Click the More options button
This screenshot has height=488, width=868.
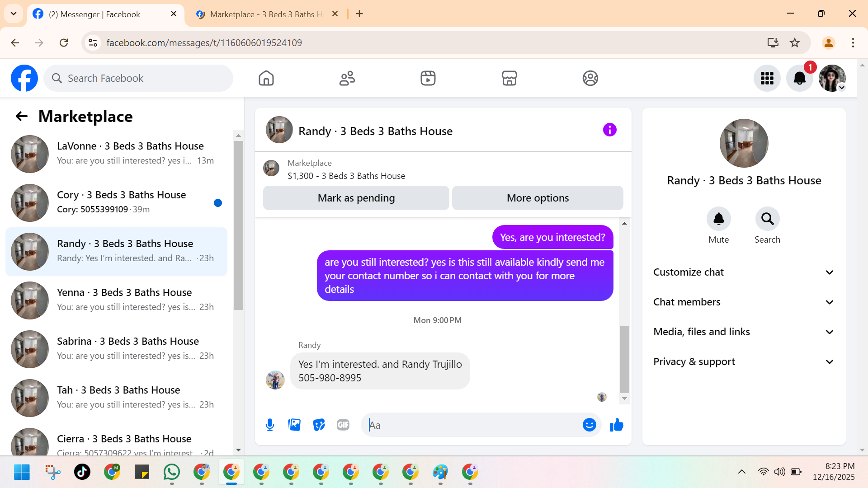pyautogui.click(x=538, y=198)
